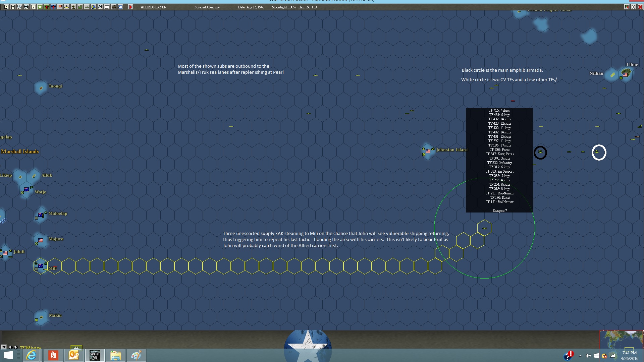This screenshot has width=644, height=362.
Task: Open the weather cloud toolbar icon
Action: click(120, 7)
